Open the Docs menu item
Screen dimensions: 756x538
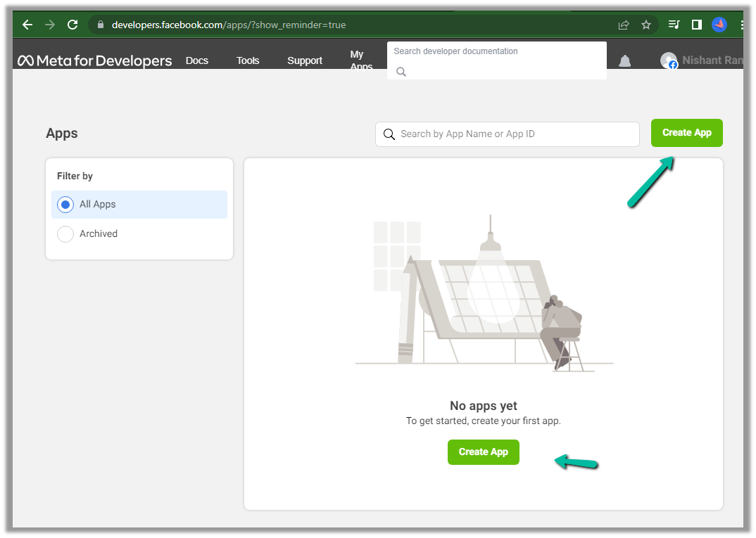point(197,60)
